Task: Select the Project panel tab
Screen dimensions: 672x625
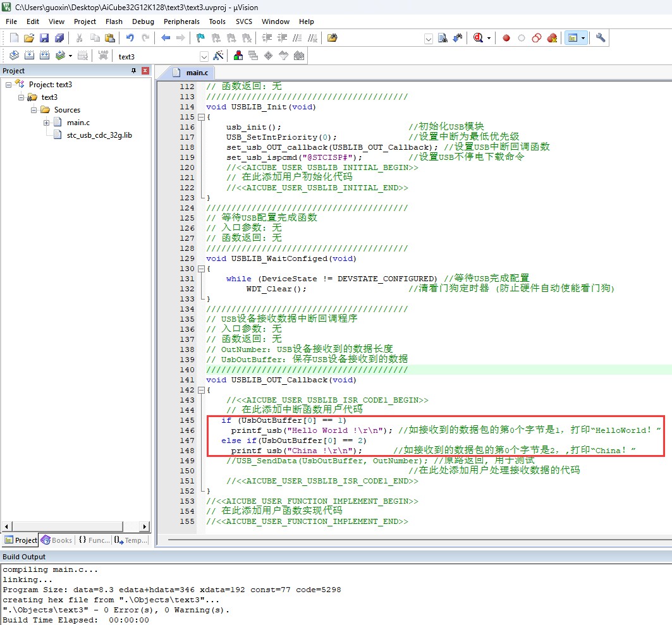Action: pos(21,540)
